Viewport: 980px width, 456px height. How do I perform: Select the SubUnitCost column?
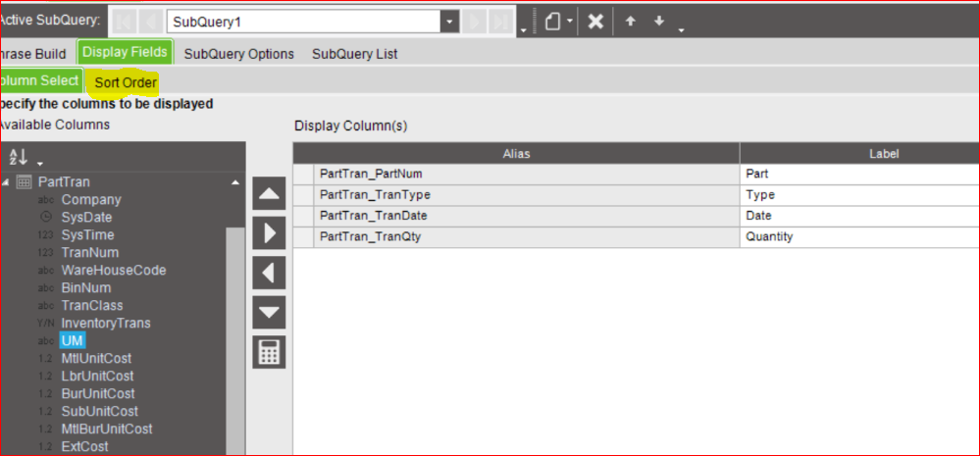coord(99,411)
